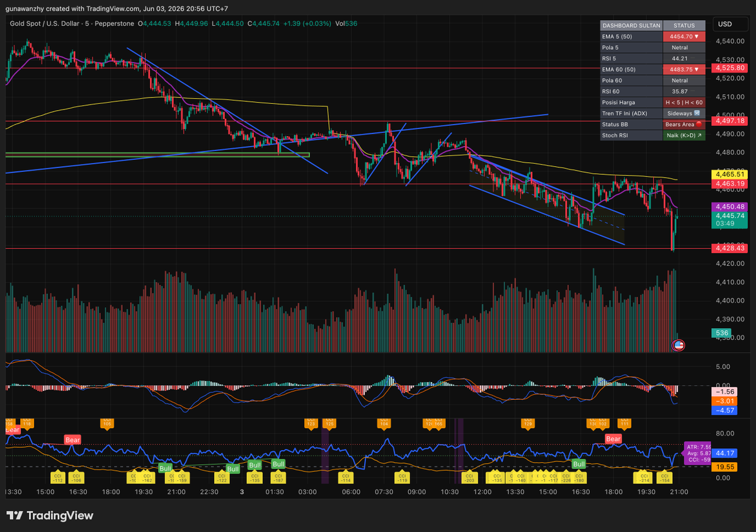Image resolution: width=756 pixels, height=532 pixels.
Task: Click the 4,525.80 horizontal line price label
Action: 728,68
